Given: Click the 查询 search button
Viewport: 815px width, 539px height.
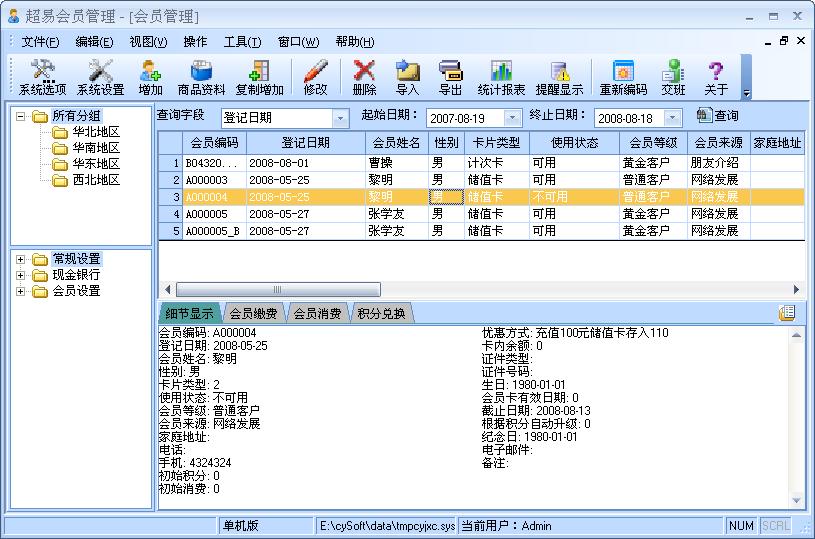Looking at the screenshot, I should (x=717, y=115).
